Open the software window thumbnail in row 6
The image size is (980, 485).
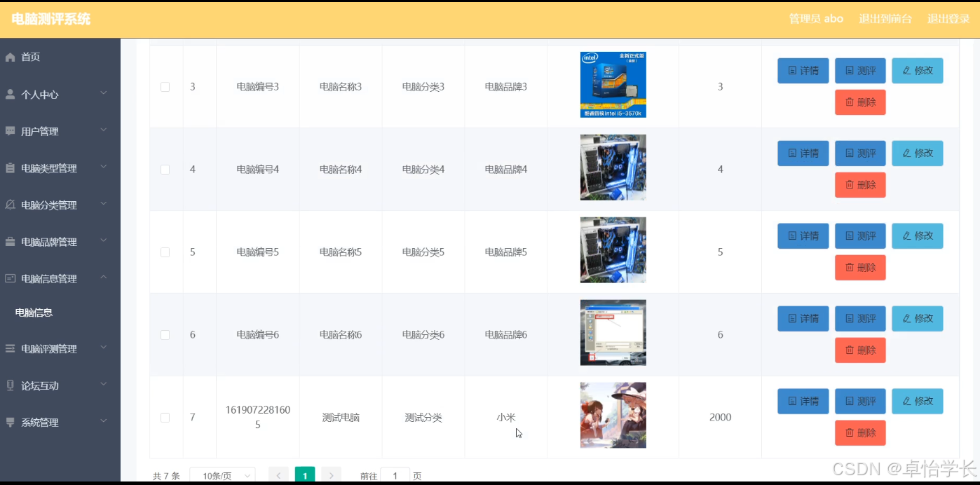[x=613, y=333]
